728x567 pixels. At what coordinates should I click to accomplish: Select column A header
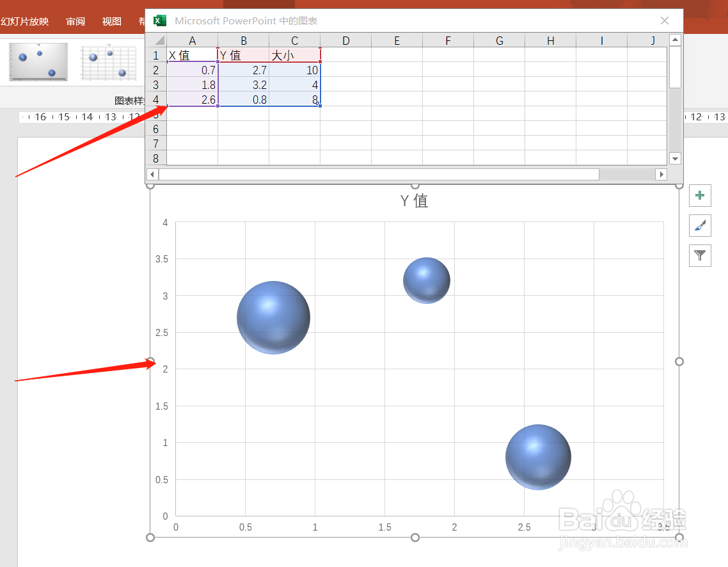coord(192,41)
